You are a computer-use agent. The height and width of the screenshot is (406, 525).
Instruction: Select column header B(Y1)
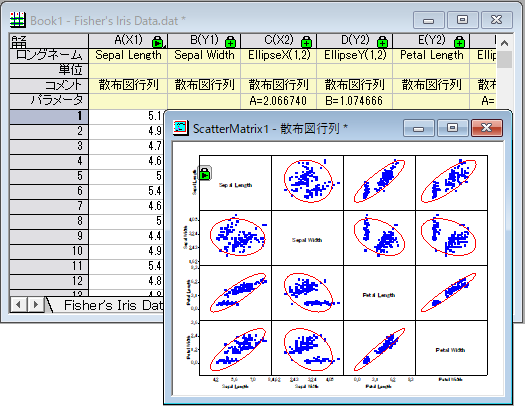click(x=204, y=41)
